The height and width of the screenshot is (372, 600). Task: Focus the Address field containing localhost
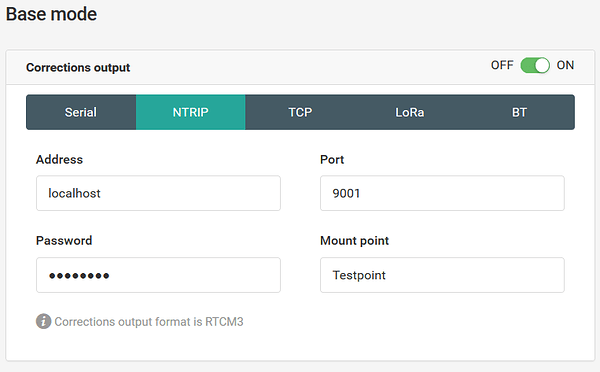point(158,193)
